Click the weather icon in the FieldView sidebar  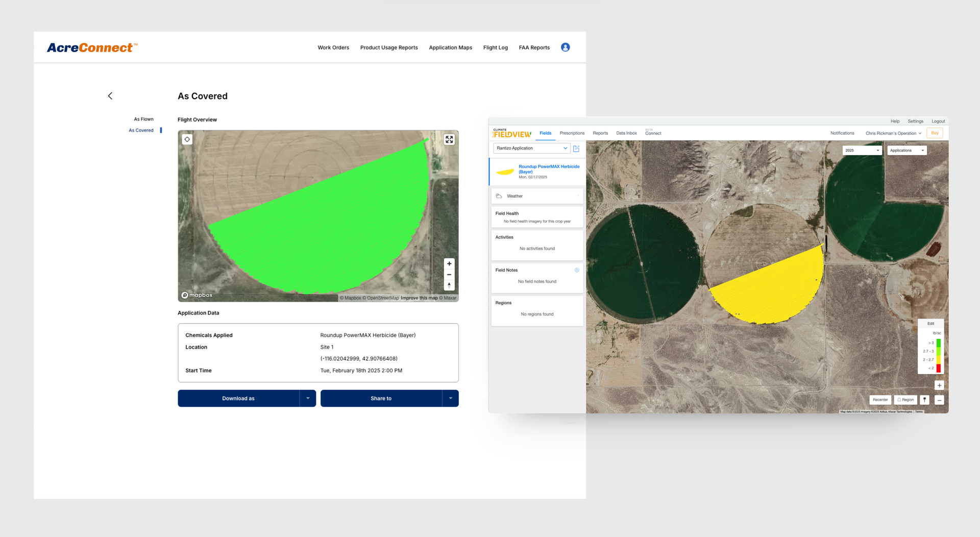[x=499, y=196]
